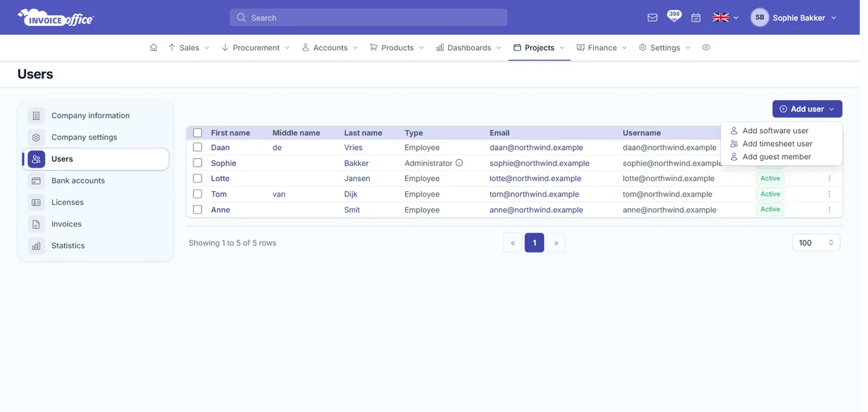Click the Add timesheet user icon
Viewport: 868px width, 412px height.
(734, 144)
